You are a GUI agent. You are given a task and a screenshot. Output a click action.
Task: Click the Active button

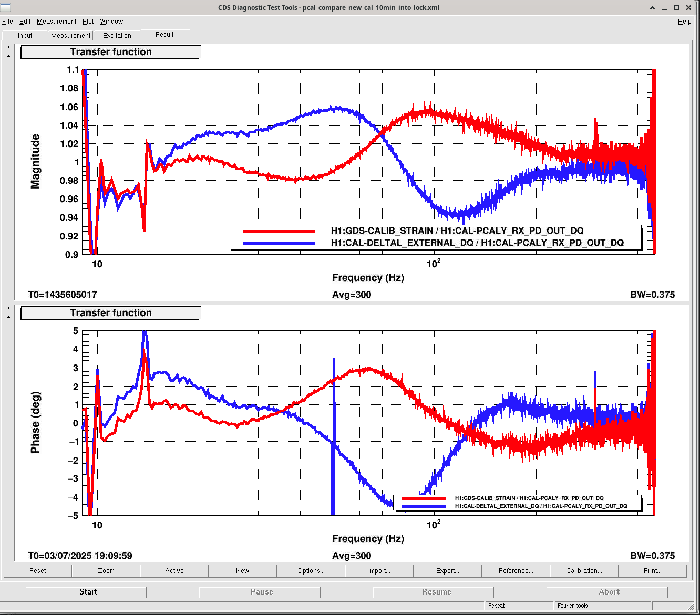point(174,571)
